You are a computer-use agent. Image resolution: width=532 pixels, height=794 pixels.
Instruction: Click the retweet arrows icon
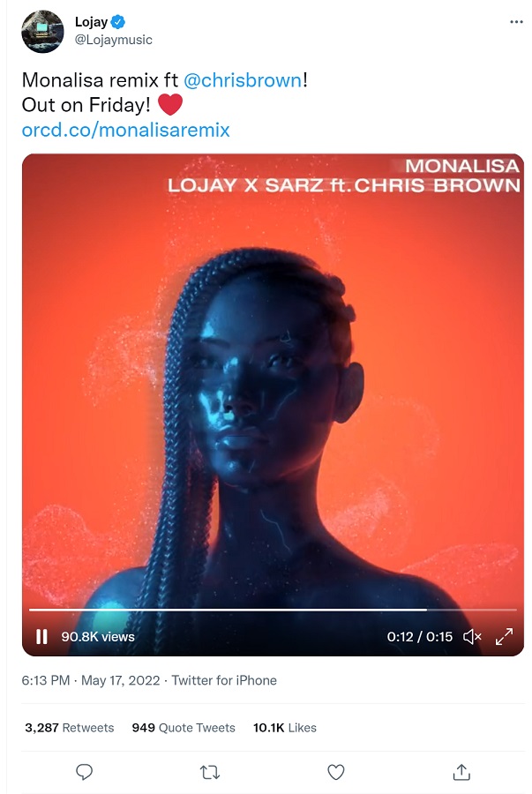tap(210, 772)
